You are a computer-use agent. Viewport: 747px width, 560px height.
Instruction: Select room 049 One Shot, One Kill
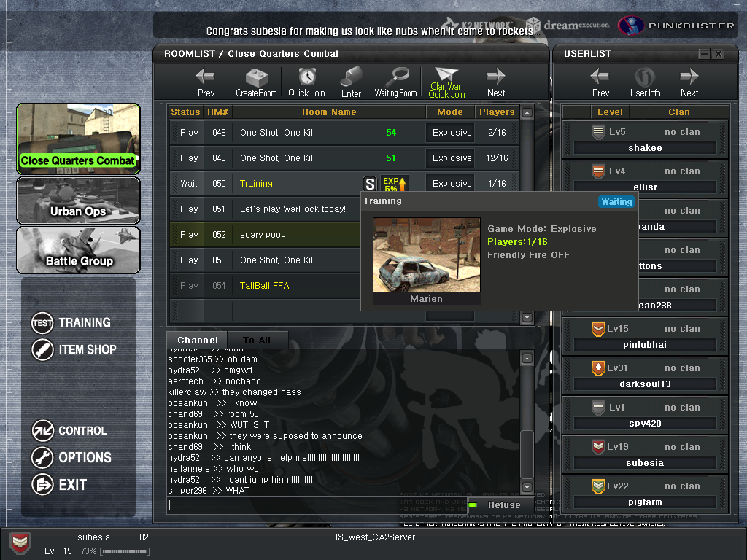(x=344, y=158)
